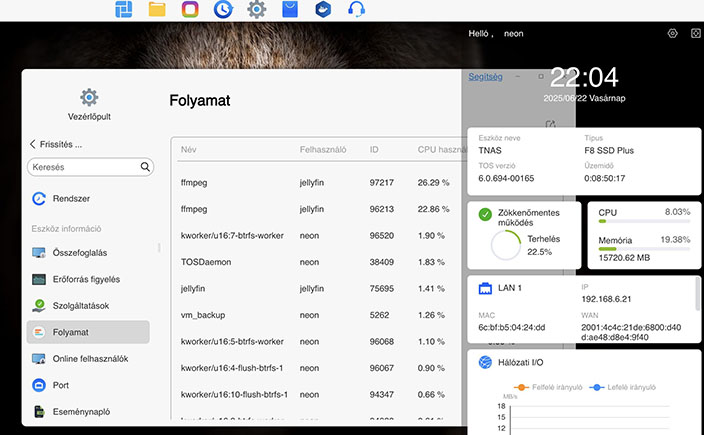Click the Online felhasználók monitor icon
The image size is (704, 435).
coord(39,359)
